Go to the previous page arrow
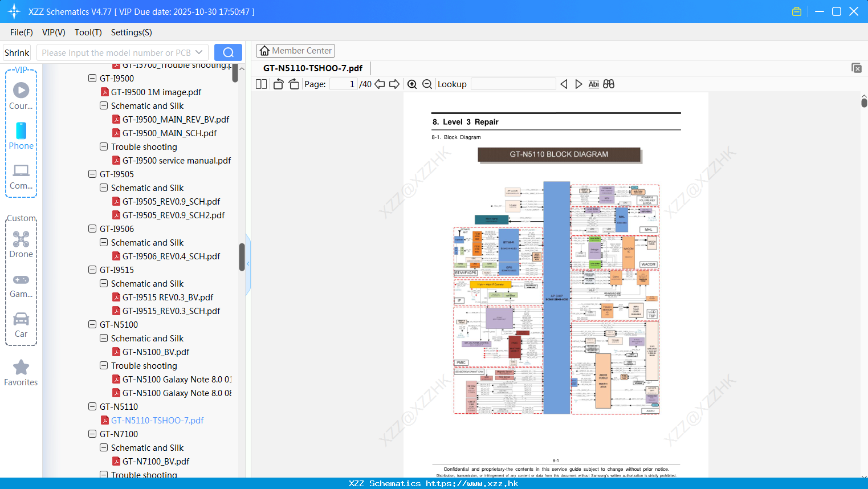The height and width of the screenshot is (489, 868). tap(380, 84)
